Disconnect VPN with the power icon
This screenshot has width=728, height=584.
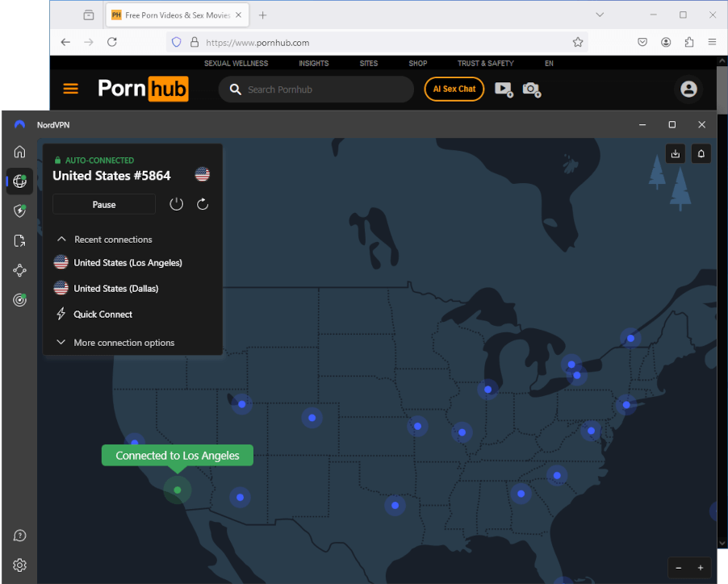[x=177, y=204]
